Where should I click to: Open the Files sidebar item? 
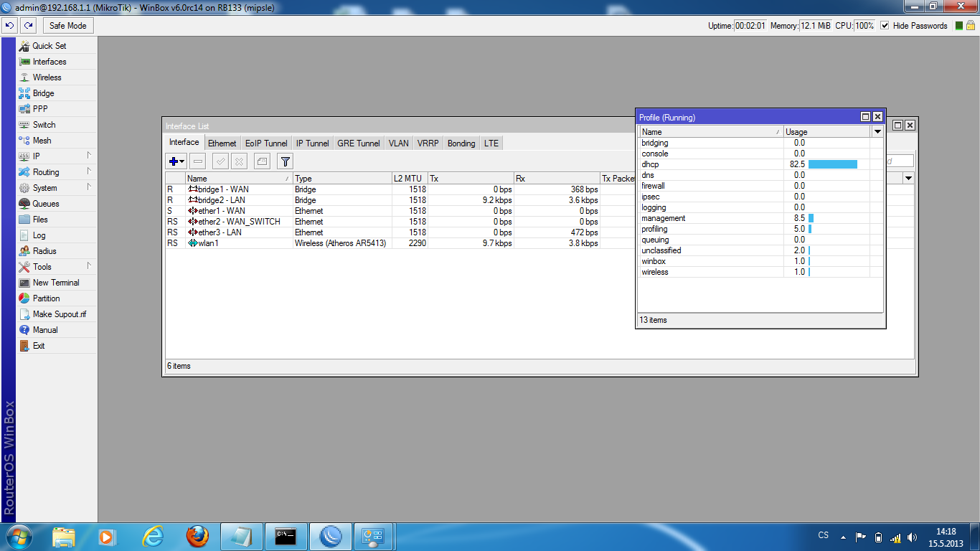[x=57, y=220]
